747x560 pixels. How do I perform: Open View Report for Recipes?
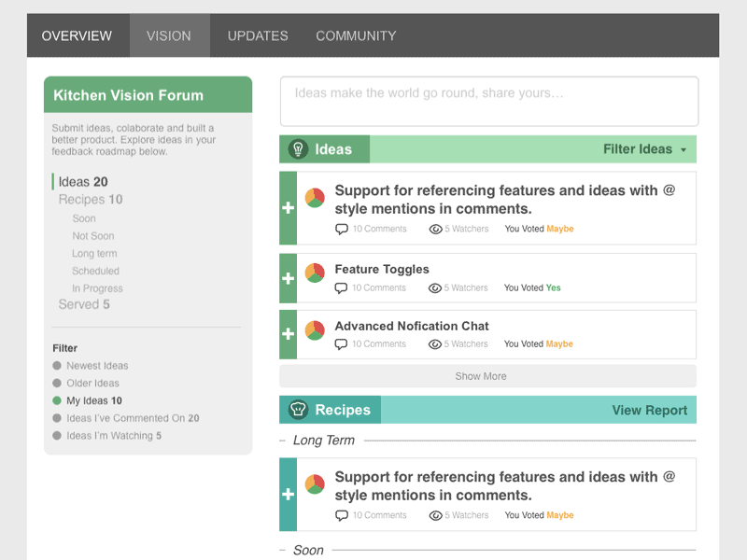tap(649, 410)
